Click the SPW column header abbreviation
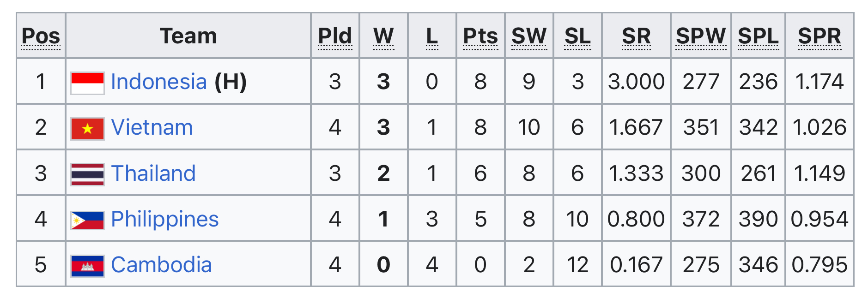Viewport: 868px width, 298px height. coord(701,36)
